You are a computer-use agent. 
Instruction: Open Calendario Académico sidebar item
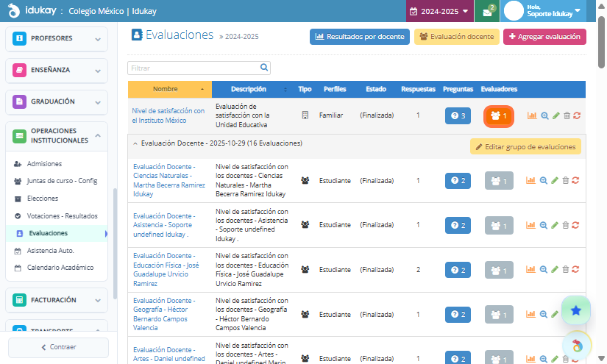click(x=60, y=268)
